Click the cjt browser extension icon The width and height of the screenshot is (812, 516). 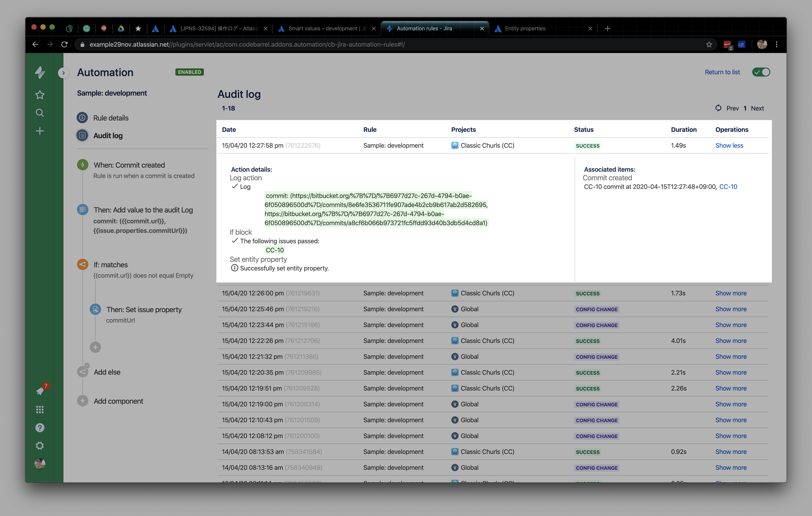pos(741,44)
